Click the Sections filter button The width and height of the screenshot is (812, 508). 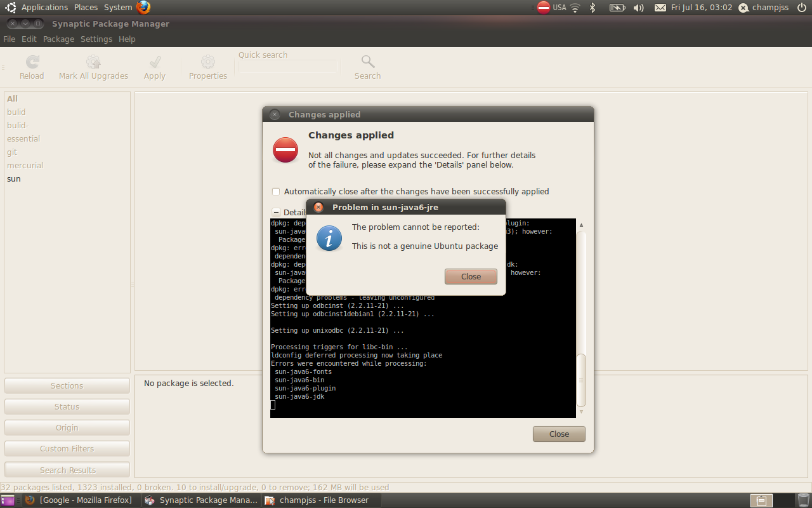pos(67,386)
